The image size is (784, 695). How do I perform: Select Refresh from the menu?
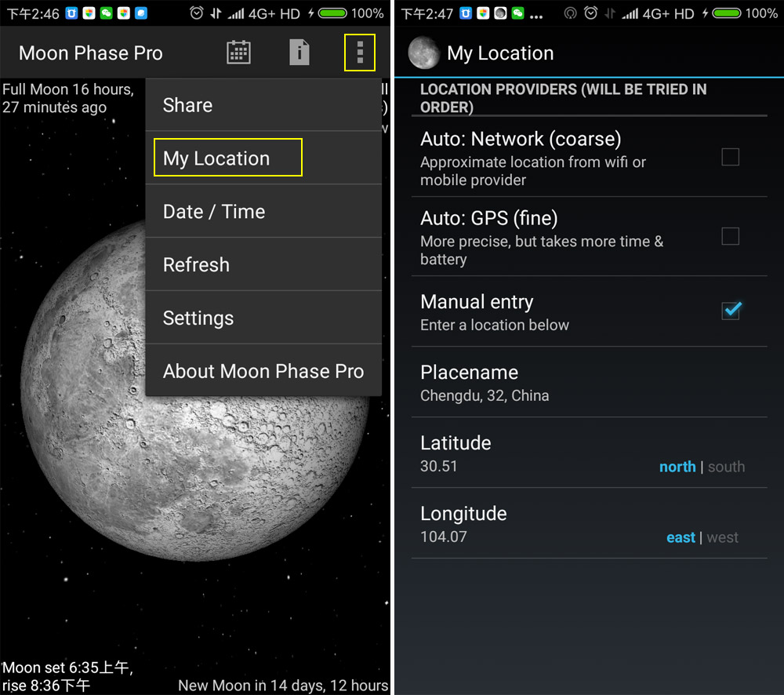tap(263, 264)
